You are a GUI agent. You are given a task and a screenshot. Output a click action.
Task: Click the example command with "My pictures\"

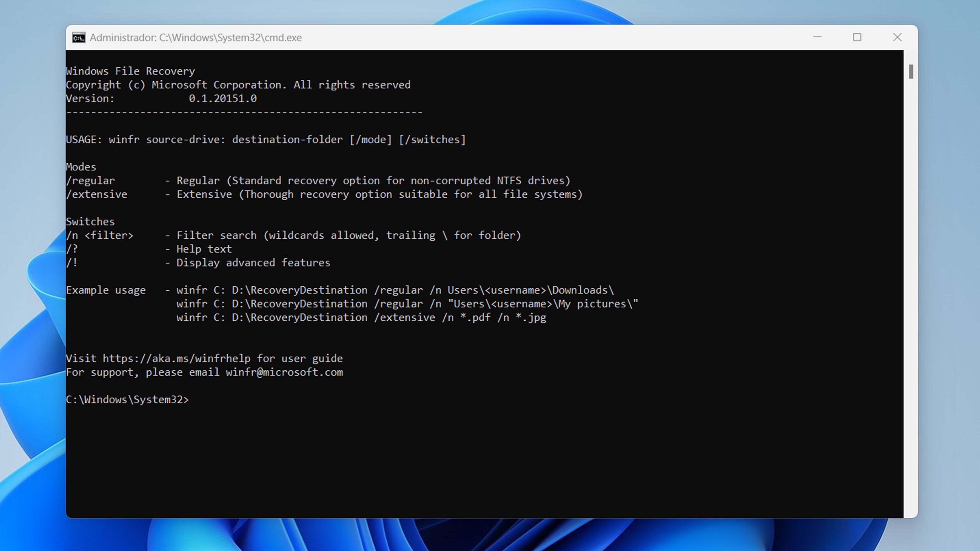pyautogui.click(x=408, y=304)
